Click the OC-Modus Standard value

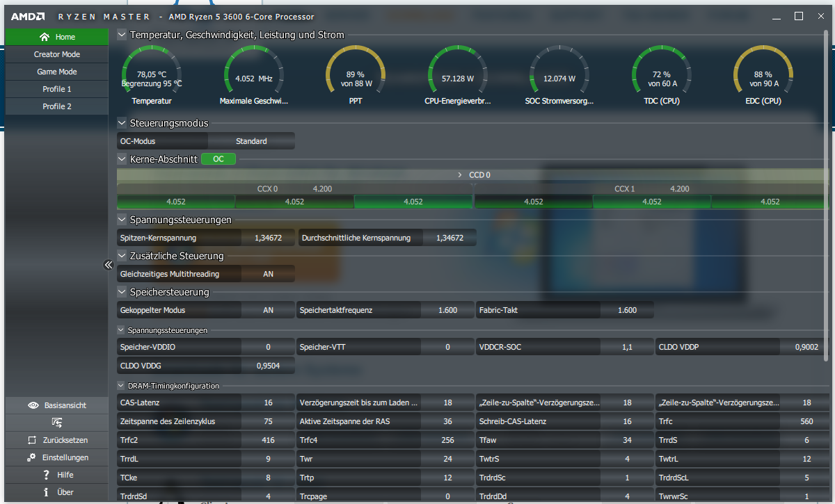[251, 141]
